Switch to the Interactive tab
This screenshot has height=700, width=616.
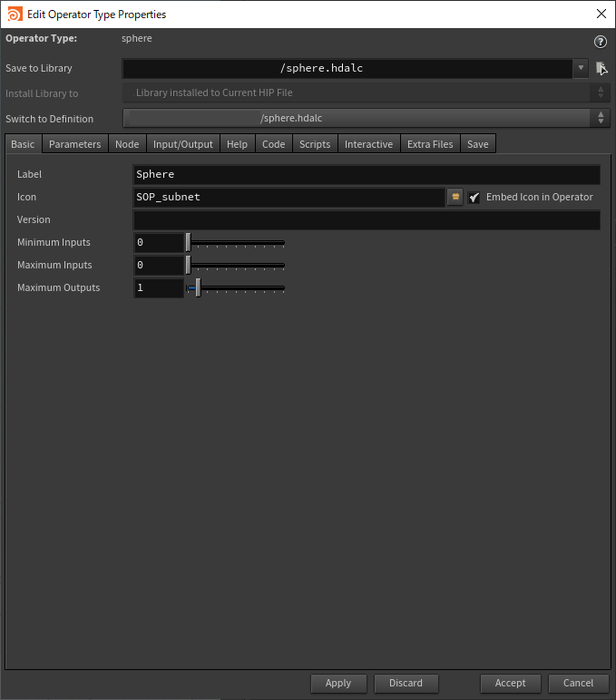tap(369, 144)
